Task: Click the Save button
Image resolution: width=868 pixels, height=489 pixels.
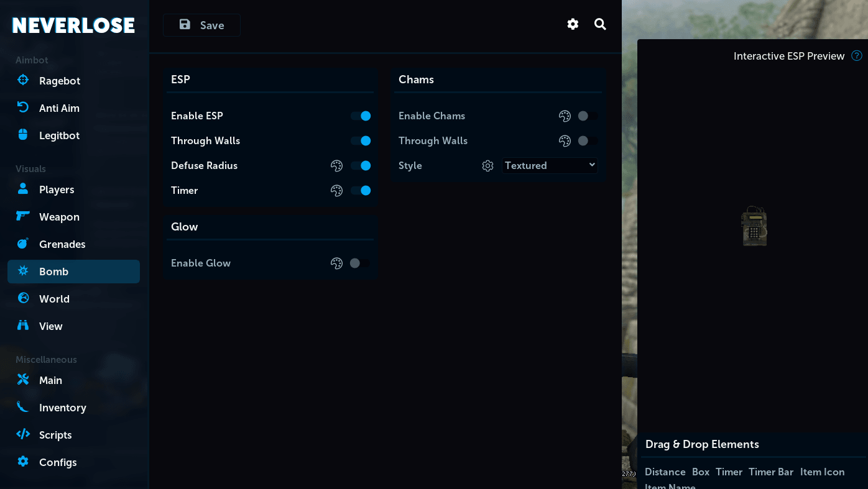Action: click(x=201, y=25)
